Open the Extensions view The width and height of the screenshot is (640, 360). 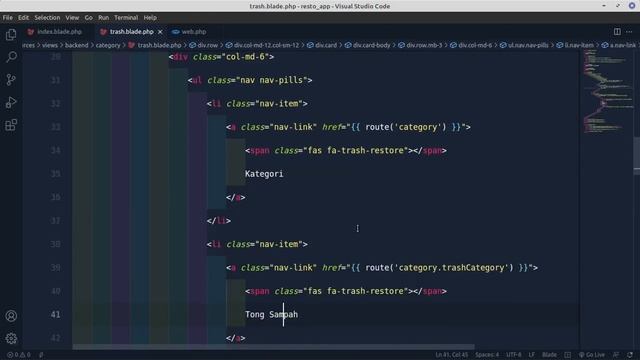tap(11, 125)
